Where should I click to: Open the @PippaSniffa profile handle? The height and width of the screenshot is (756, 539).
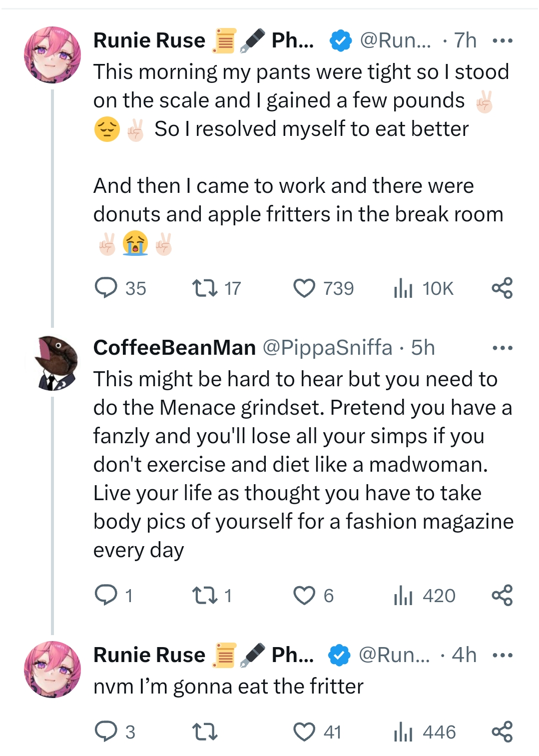[x=328, y=348]
